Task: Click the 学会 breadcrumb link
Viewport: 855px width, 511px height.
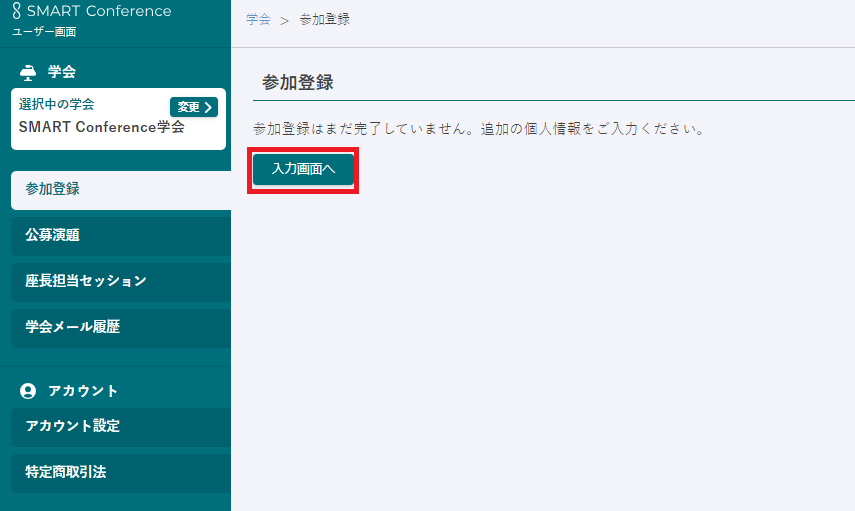Action: (258, 20)
